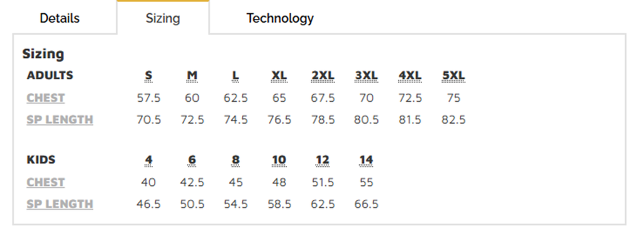The image size is (644, 228).
Task: Select the Sizing tab
Action: pyautogui.click(x=163, y=18)
